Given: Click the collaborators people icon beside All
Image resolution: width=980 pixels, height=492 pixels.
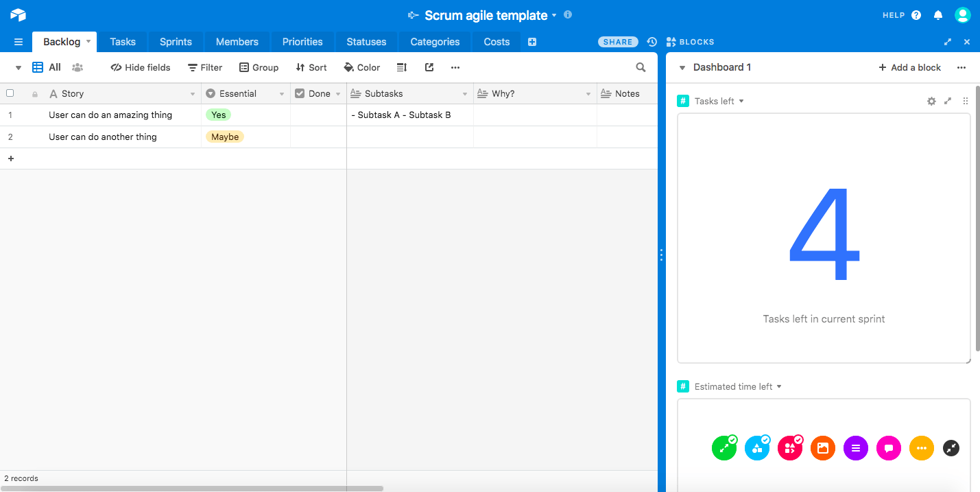Looking at the screenshot, I should click(x=77, y=67).
